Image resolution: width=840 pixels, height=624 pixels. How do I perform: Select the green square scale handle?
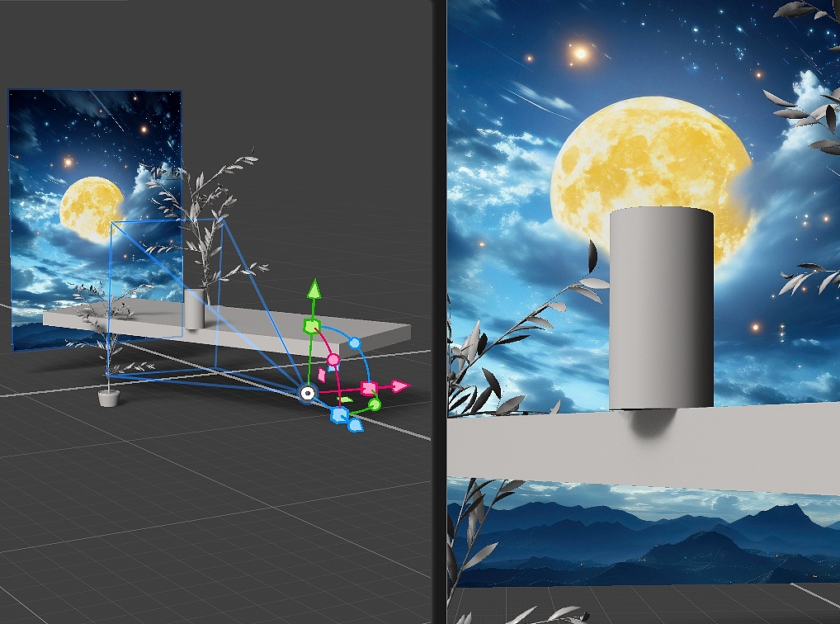(311, 326)
